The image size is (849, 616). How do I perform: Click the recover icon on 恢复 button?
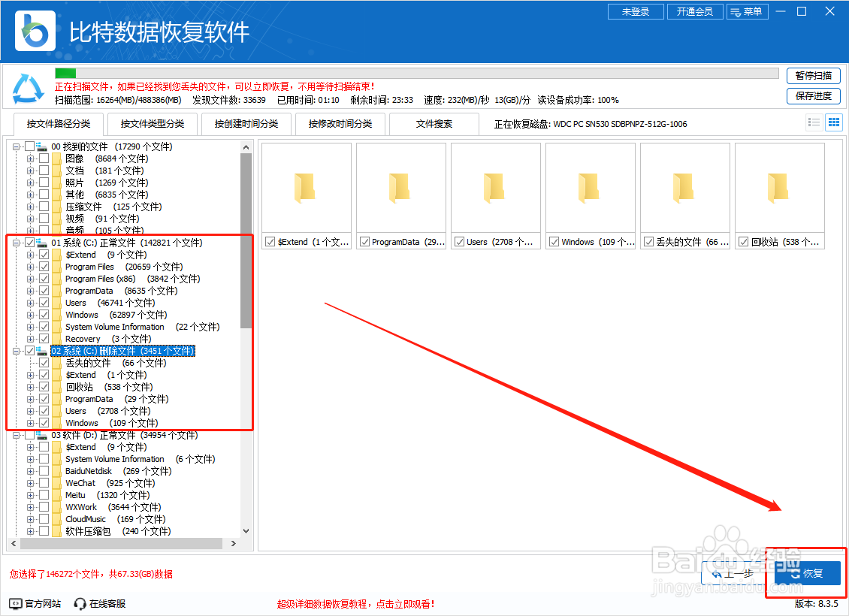coord(795,572)
